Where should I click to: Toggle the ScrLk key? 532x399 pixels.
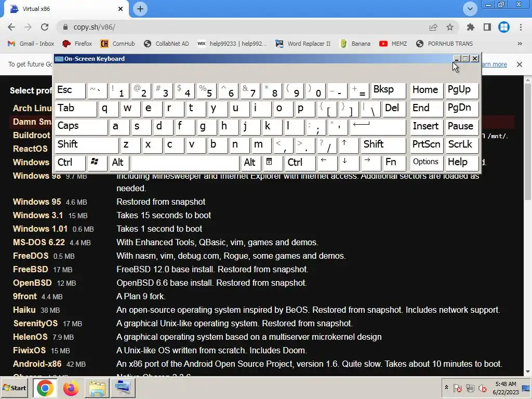click(x=462, y=145)
